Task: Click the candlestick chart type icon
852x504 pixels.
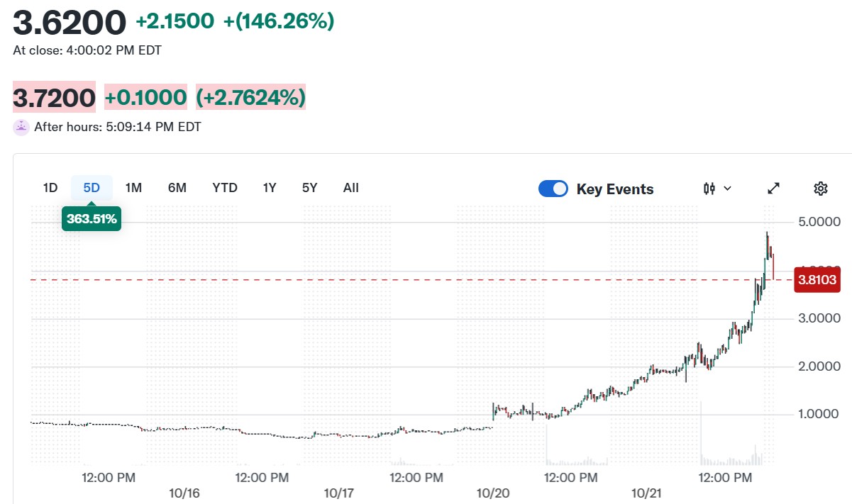Action: pyautogui.click(x=709, y=189)
